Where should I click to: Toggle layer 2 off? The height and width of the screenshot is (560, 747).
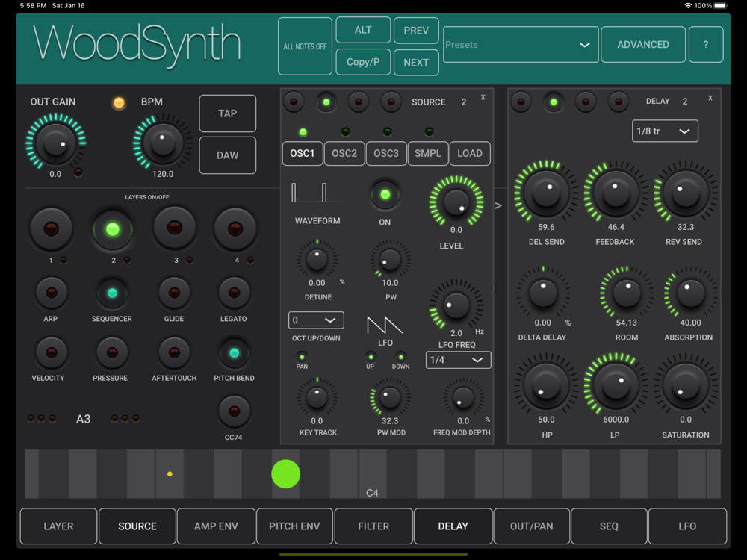pyautogui.click(x=113, y=229)
